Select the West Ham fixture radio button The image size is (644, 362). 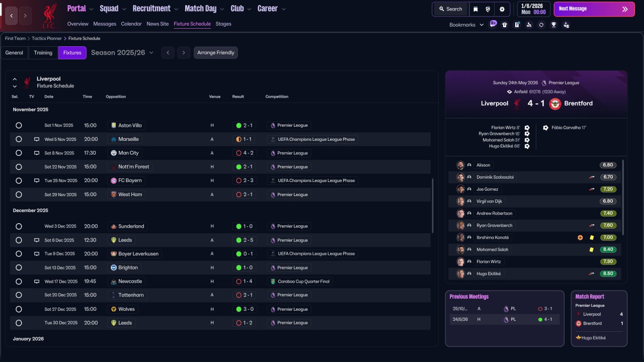[19, 195]
